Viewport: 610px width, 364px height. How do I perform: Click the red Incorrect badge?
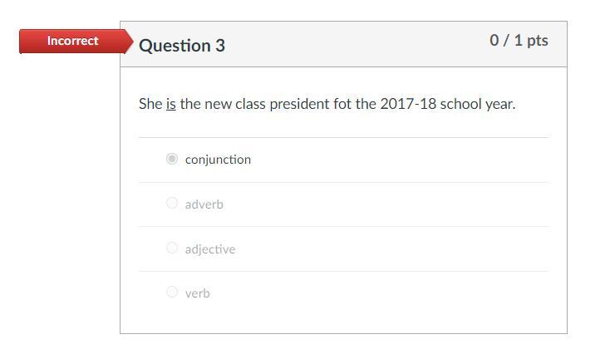(73, 41)
